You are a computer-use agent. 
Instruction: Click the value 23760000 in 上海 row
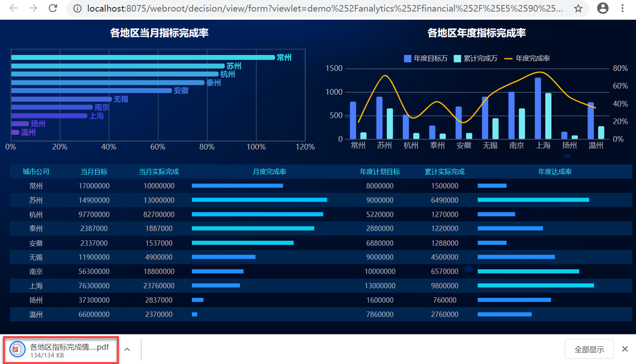(159, 286)
